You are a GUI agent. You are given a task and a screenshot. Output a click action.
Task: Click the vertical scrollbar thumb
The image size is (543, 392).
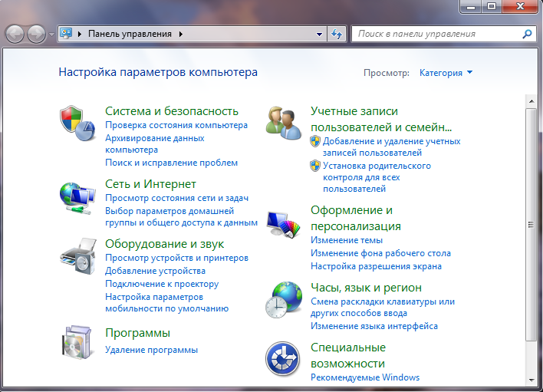click(531, 225)
